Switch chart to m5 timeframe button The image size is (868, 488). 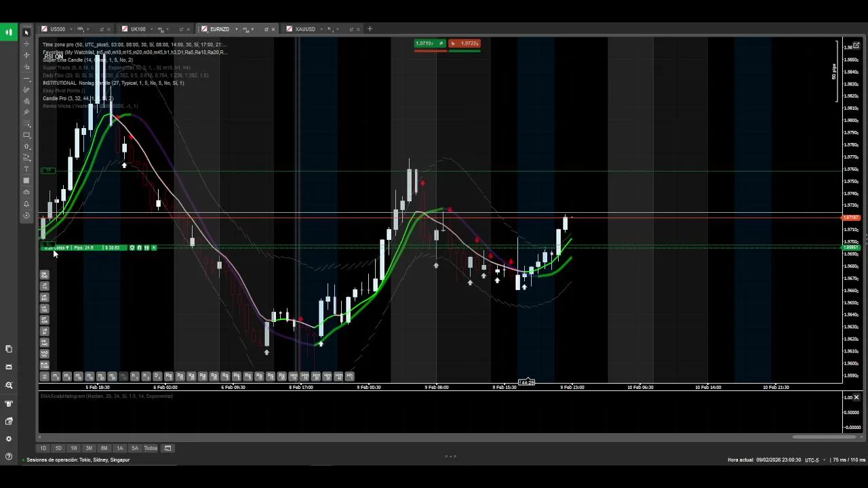tap(56, 376)
